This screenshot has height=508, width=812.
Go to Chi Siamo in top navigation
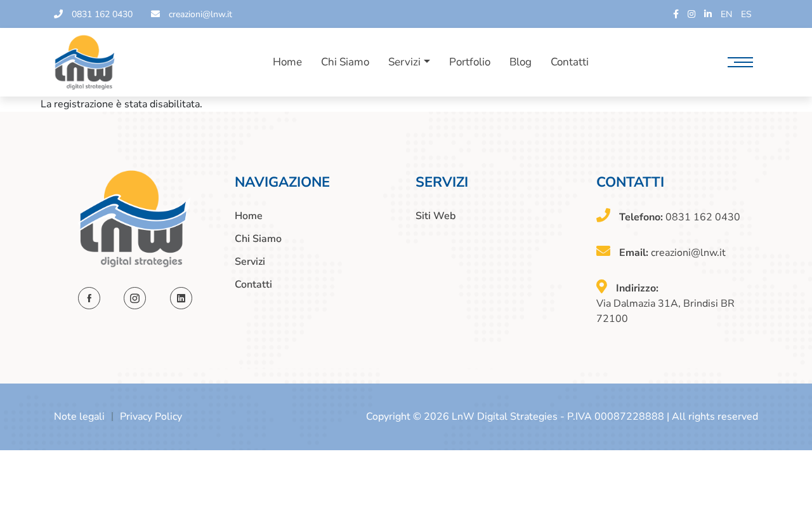(345, 62)
